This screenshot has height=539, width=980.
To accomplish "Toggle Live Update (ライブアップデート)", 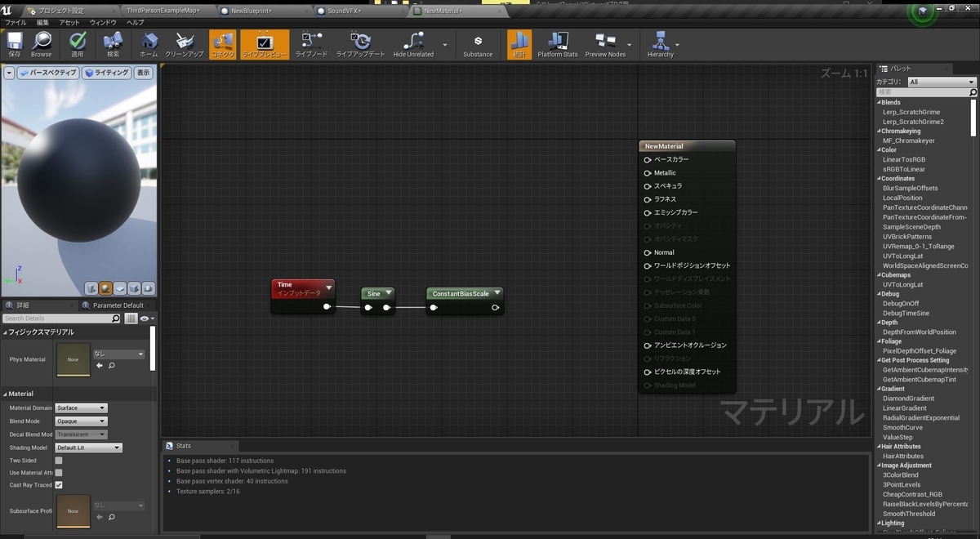I will click(x=360, y=44).
